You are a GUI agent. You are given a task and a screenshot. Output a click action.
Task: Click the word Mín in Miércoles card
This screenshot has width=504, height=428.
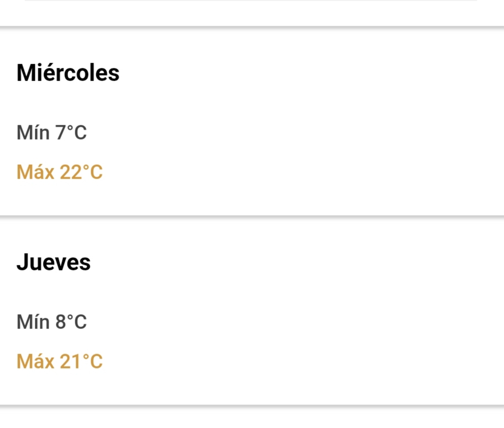[33, 133]
